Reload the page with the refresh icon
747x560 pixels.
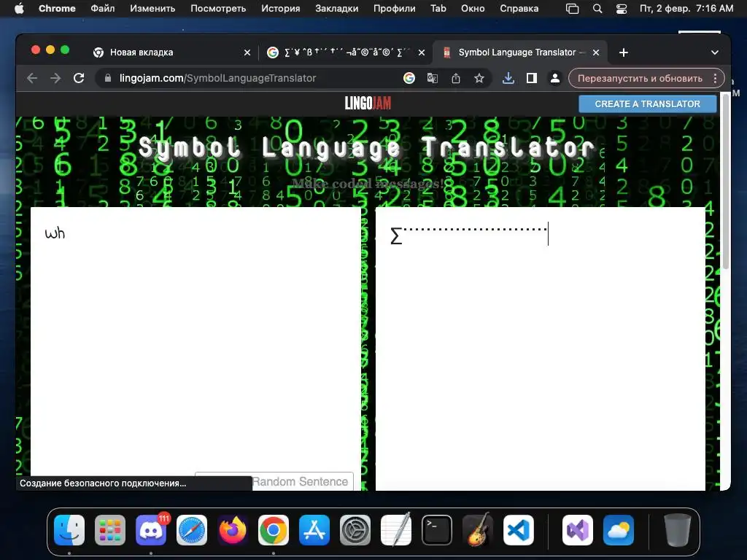click(79, 78)
